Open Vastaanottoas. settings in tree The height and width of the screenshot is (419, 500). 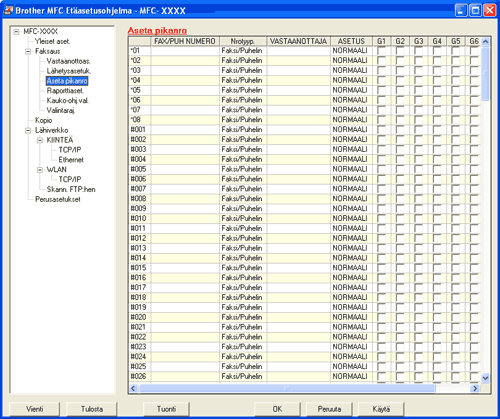click(x=68, y=61)
